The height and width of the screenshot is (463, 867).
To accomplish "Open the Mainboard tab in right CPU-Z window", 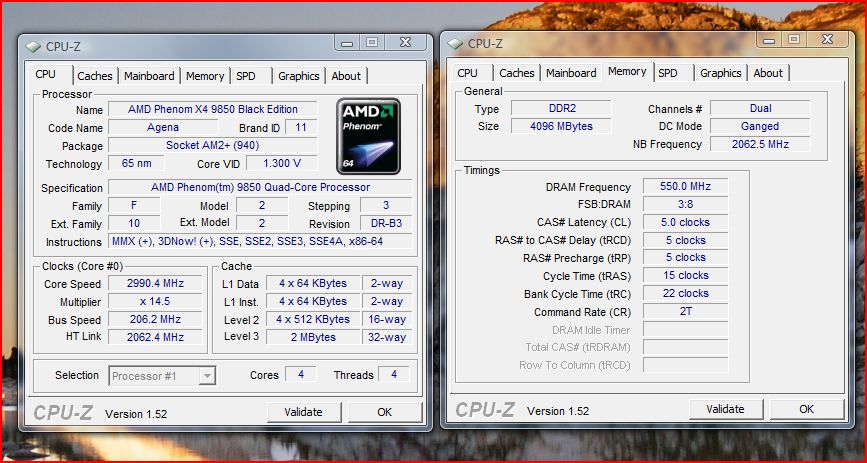I will [571, 72].
